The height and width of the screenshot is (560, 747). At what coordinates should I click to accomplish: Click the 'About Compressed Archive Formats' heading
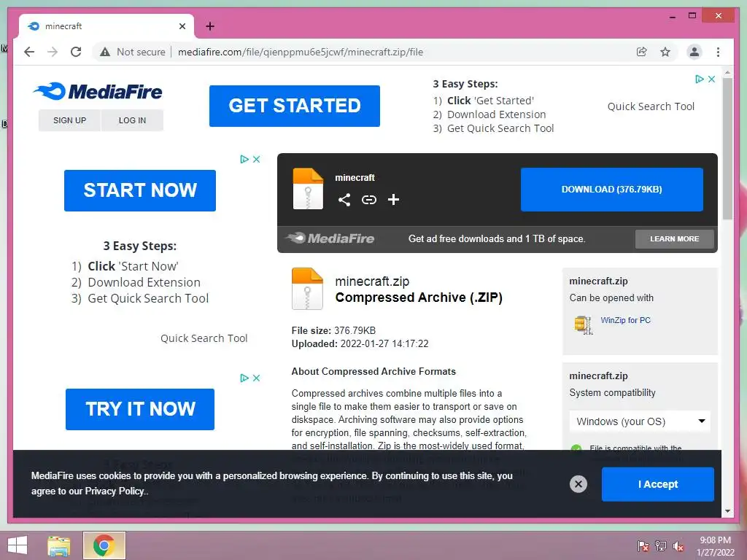click(x=373, y=371)
